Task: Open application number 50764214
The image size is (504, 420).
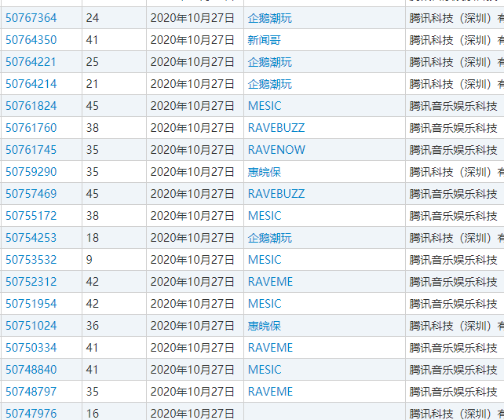Action: [31, 84]
